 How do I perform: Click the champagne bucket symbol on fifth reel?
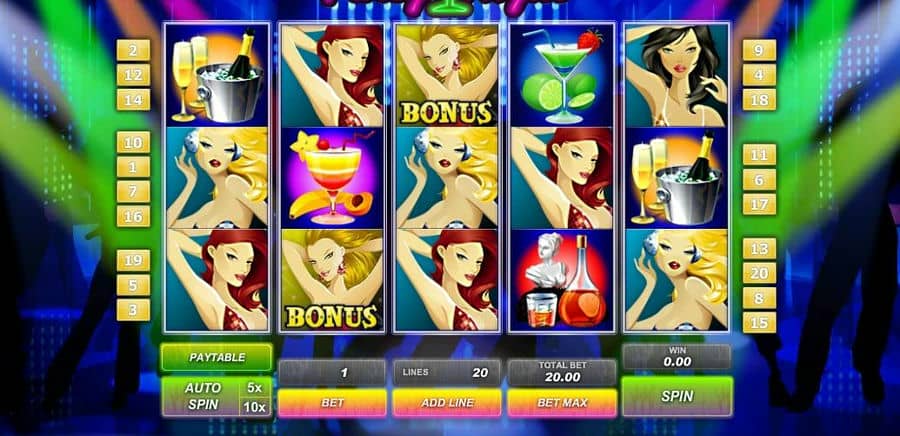click(x=677, y=178)
